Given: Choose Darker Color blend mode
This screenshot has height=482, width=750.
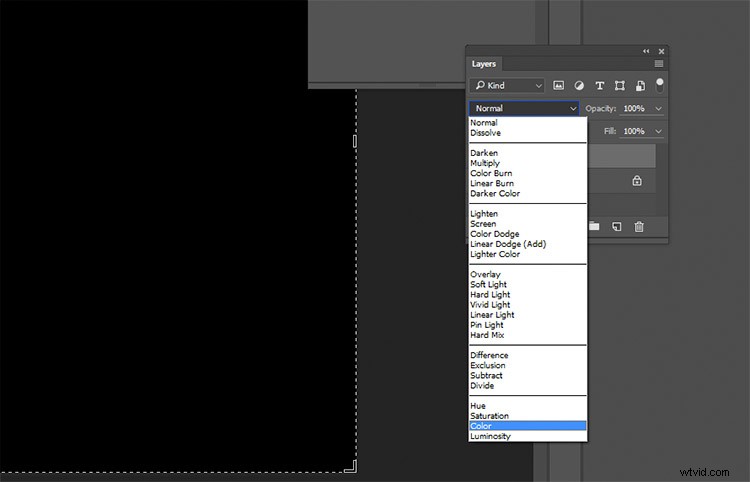Looking at the screenshot, I should click(x=528, y=193).
